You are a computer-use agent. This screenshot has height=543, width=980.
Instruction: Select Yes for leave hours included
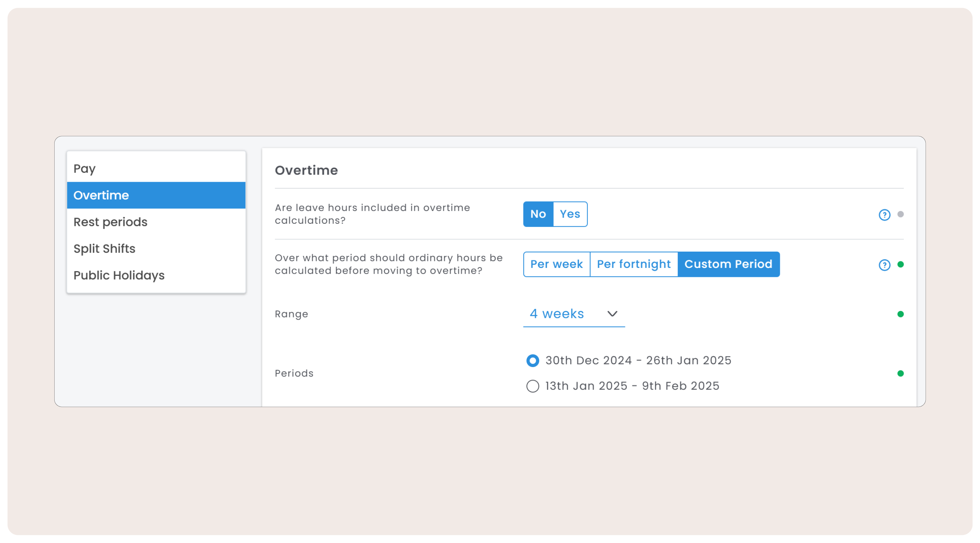[570, 214]
